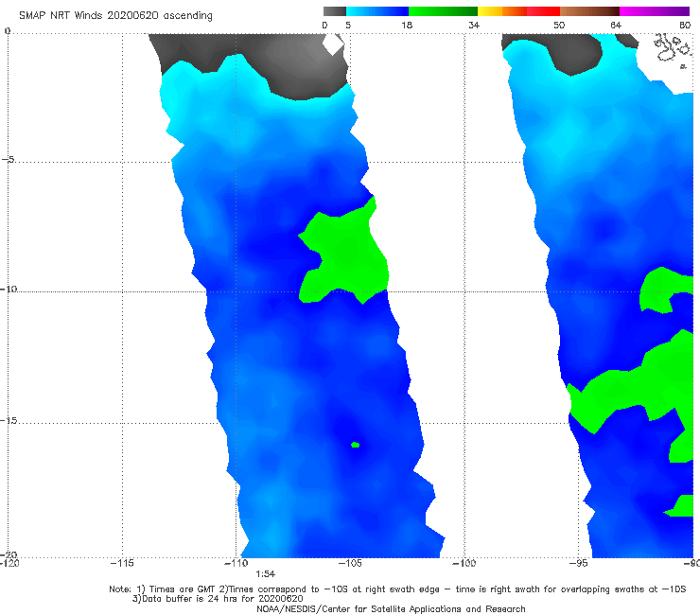Click the white diamond in the gray area
Screen dimensions: 700x615
[x=333, y=44]
